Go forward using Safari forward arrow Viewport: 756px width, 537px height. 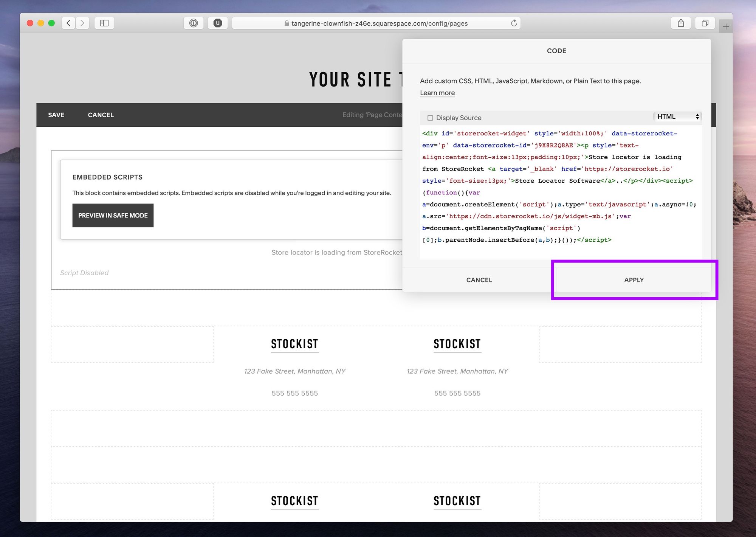[82, 23]
